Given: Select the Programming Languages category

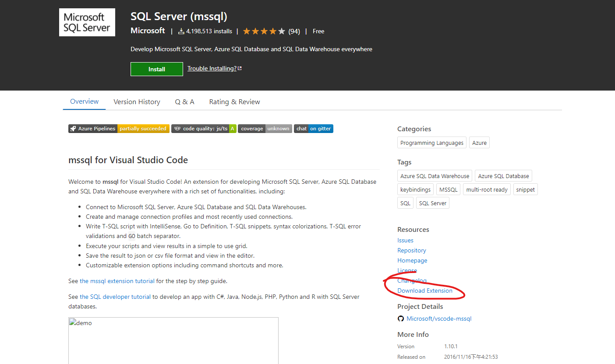Looking at the screenshot, I should point(432,143).
